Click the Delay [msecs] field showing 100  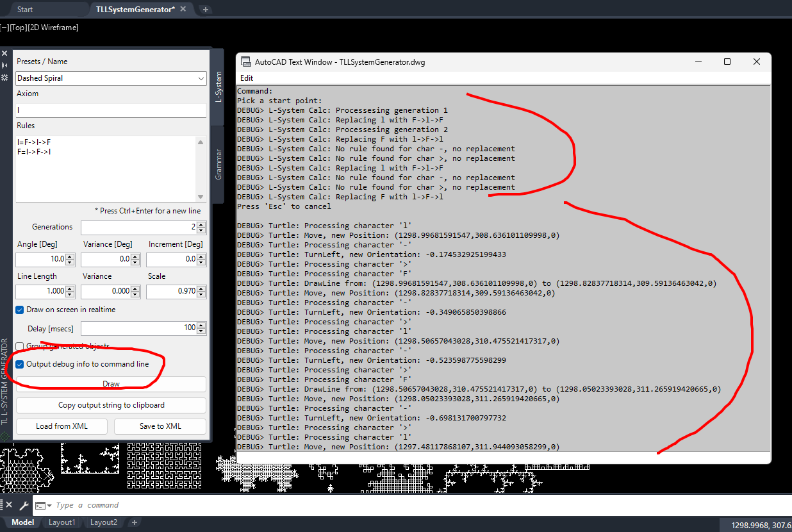[x=138, y=328]
